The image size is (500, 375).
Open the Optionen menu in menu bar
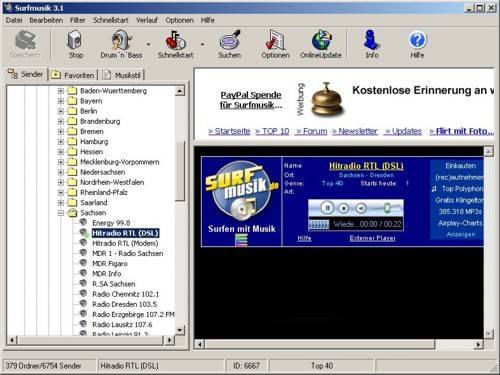[x=179, y=20]
